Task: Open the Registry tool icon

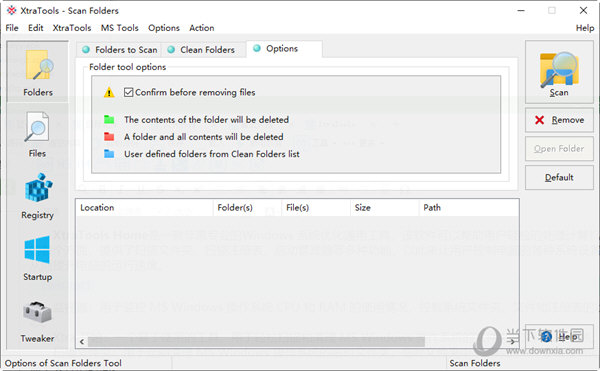Action: [x=38, y=188]
